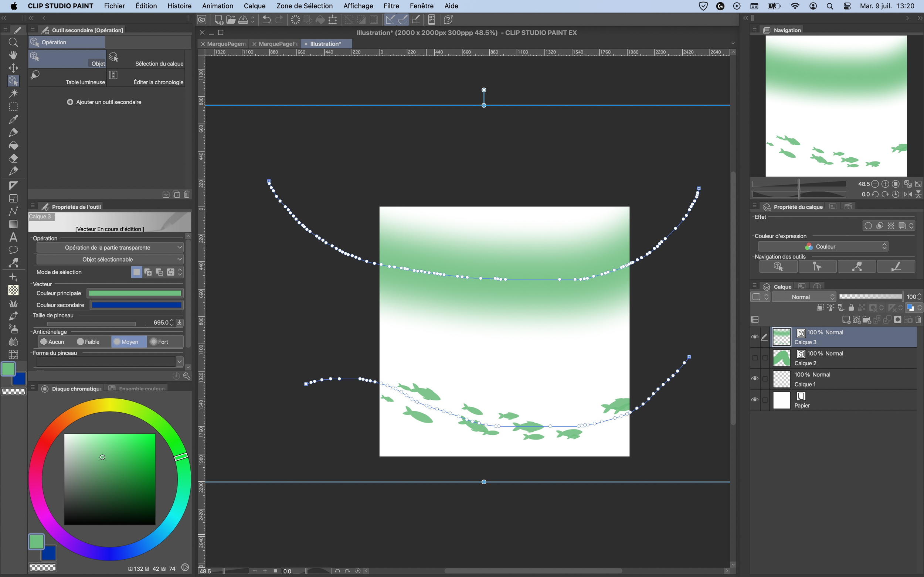The height and width of the screenshot is (577, 924).
Task: Switch to the MarquePagem document tab
Action: [226, 44]
